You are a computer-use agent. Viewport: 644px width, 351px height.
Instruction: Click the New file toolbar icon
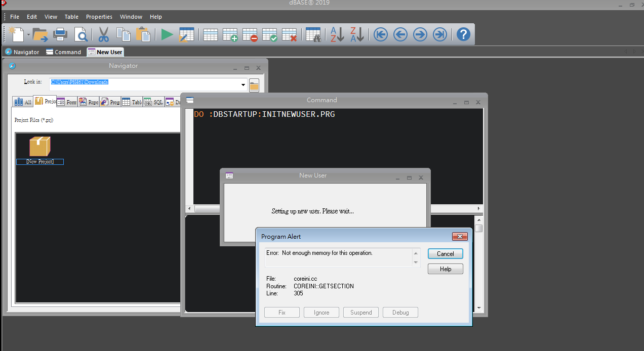click(17, 34)
